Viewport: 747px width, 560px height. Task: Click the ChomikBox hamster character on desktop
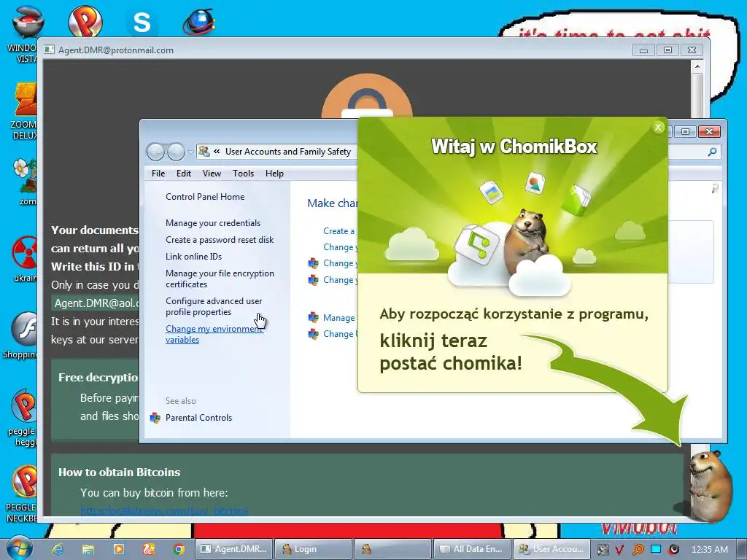(x=710, y=486)
